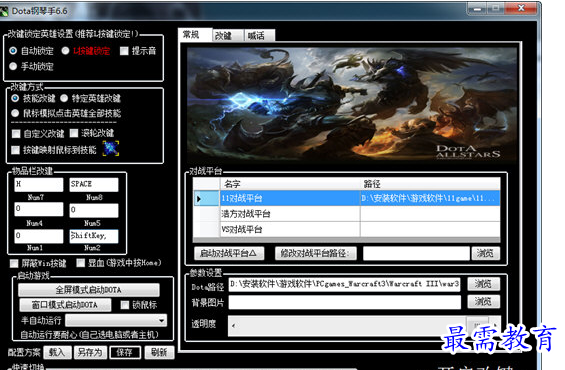Click the Dota钢琴手6.6 title bar app icon
The height and width of the screenshot is (370, 565).
[x=4, y=11]
